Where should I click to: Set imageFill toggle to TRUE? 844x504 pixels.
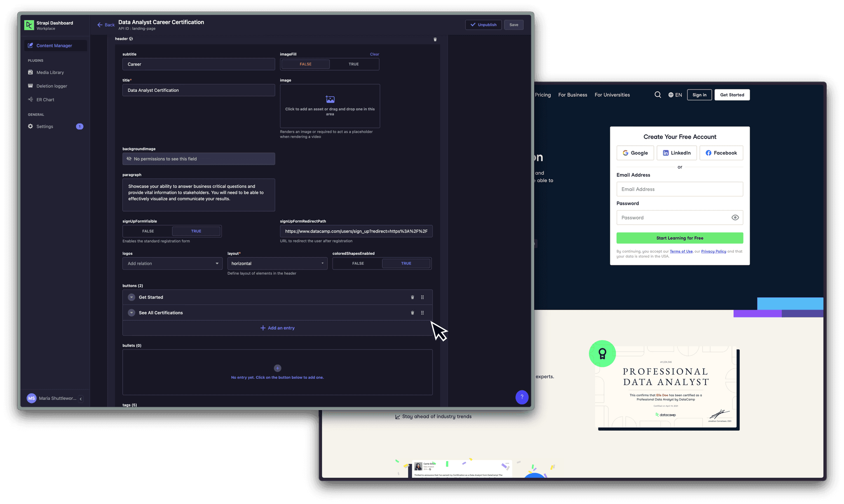(354, 64)
